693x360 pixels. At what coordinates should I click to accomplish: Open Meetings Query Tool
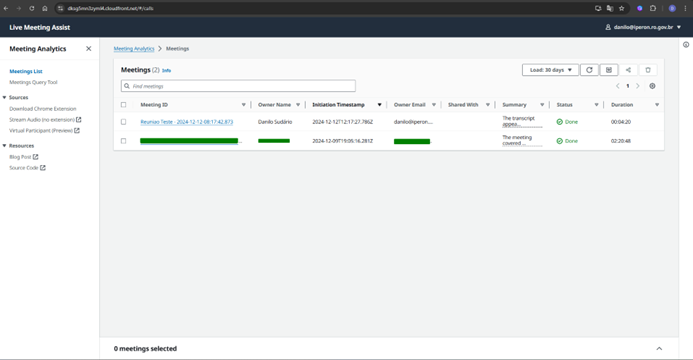(x=33, y=82)
